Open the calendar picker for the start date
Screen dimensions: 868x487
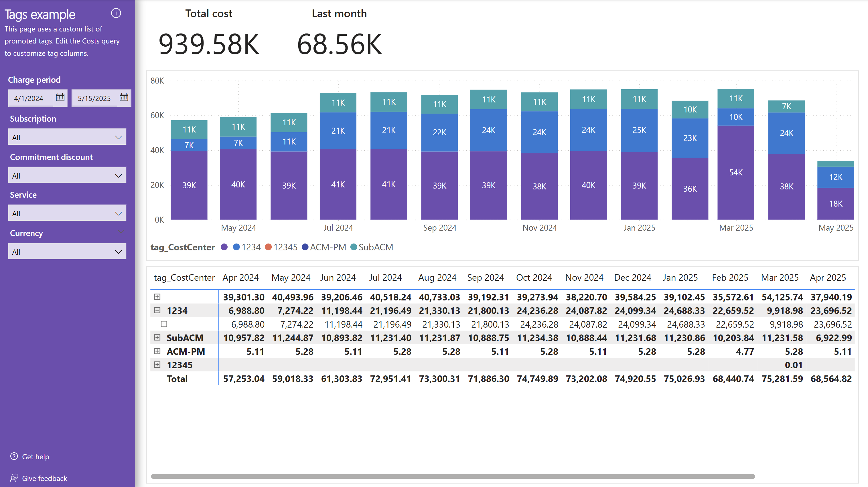[x=60, y=98]
